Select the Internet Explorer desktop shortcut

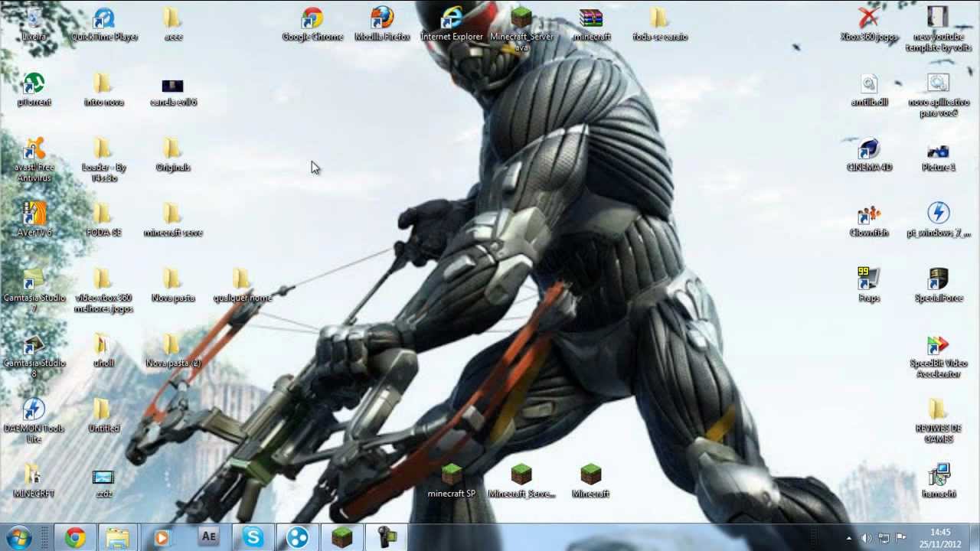452,24
